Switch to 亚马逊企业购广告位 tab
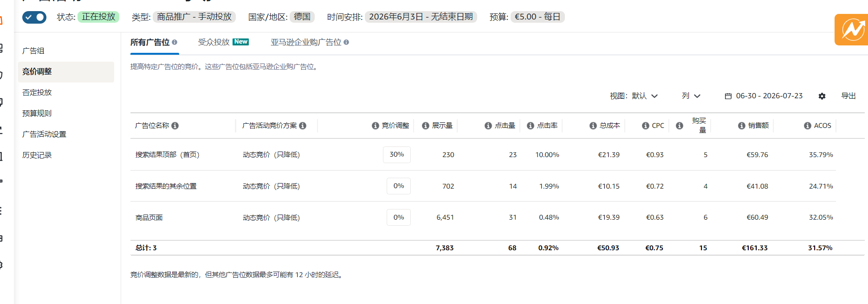This screenshot has height=304, width=868. (306, 42)
